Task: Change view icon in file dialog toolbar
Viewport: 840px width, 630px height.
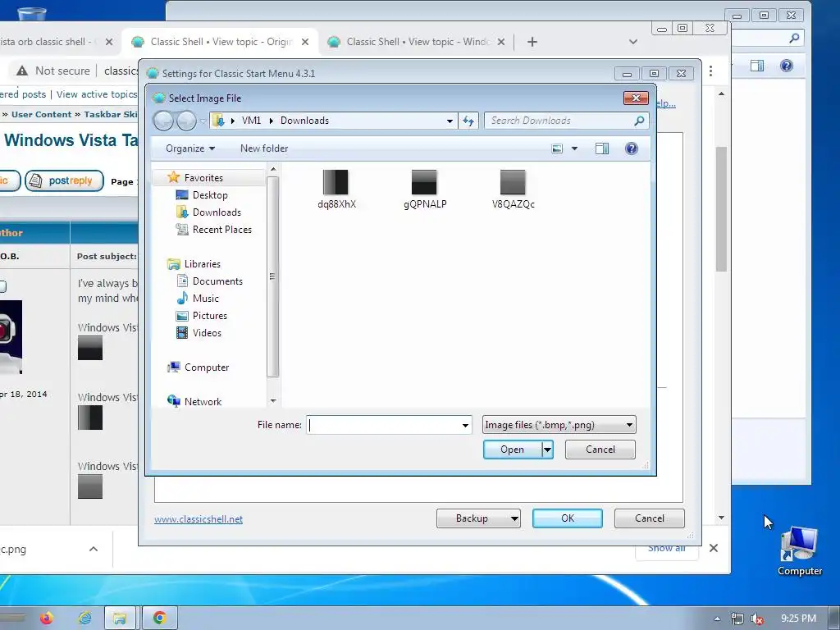Action: click(557, 148)
